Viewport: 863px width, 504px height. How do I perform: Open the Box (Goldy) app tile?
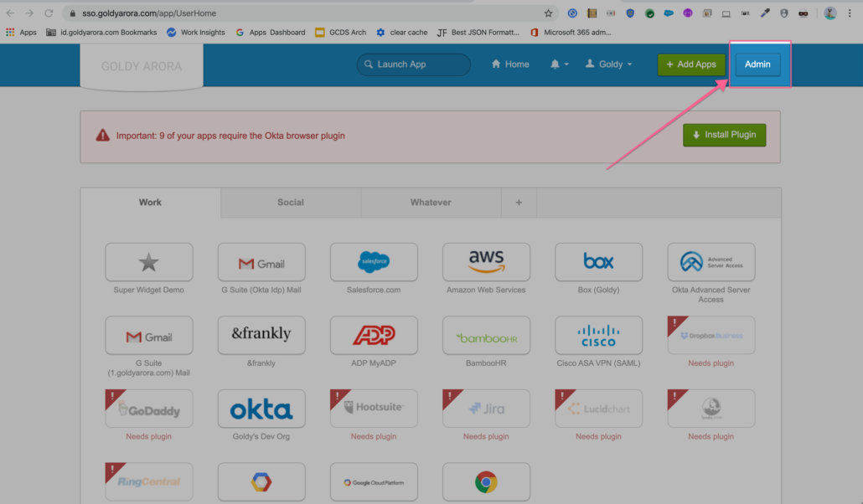[x=599, y=262]
